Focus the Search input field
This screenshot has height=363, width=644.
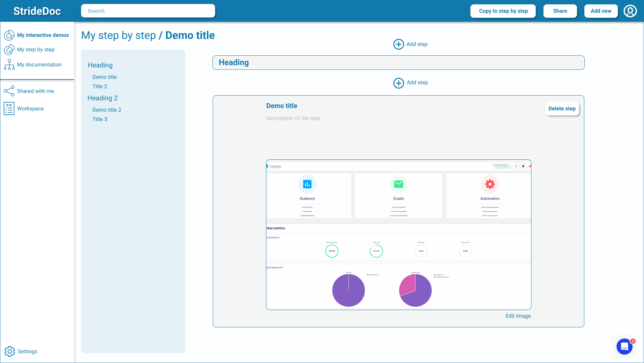click(x=148, y=11)
